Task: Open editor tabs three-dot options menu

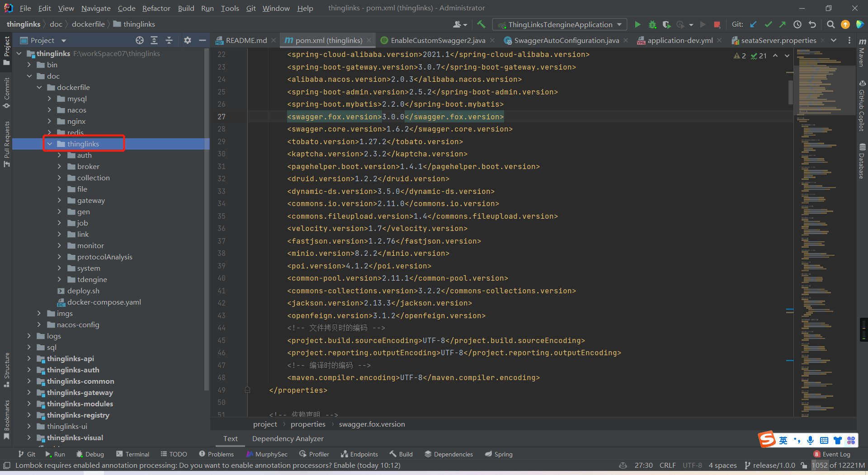Action: pyautogui.click(x=849, y=40)
